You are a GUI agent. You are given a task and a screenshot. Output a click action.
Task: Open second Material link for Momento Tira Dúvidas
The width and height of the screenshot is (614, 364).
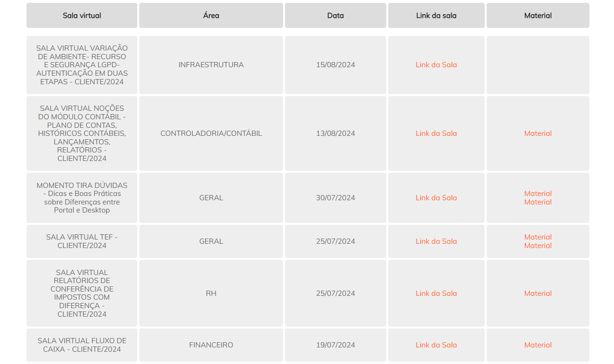[x=538, y=202]
